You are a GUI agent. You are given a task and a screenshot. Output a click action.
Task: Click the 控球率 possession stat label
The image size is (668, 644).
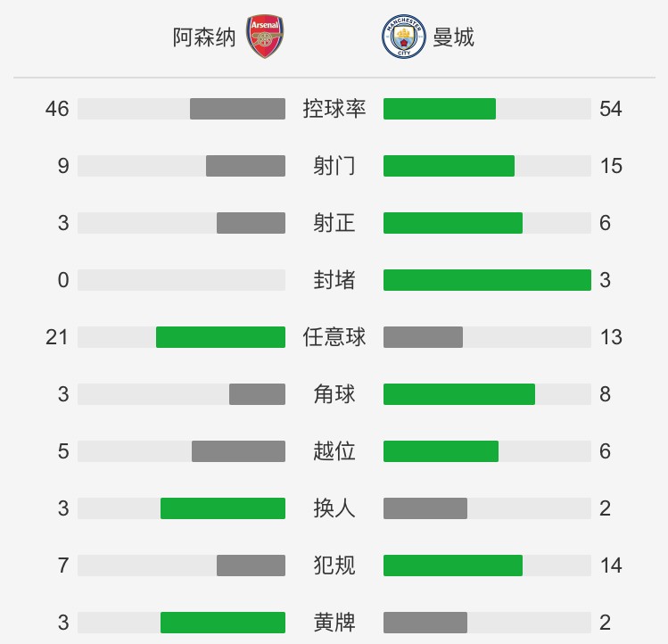coord(334,109)
